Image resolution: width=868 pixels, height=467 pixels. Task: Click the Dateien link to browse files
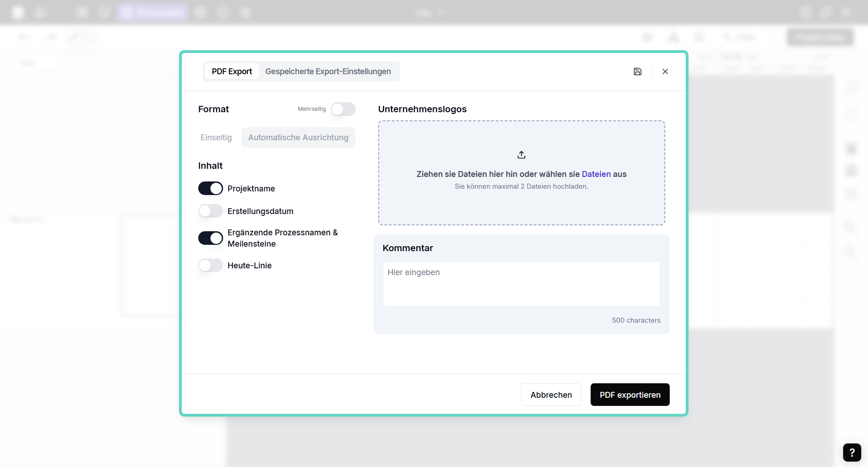coord(596,174)
